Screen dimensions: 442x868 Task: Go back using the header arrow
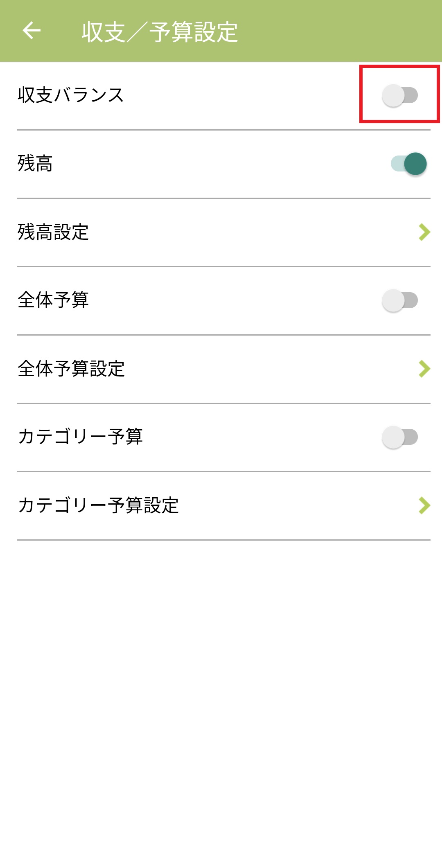pyautogui.click(x=32, y=31)
